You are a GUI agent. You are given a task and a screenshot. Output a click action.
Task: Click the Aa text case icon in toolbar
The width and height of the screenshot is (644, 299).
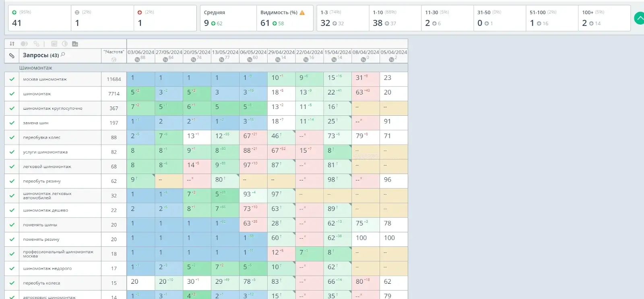coord(75,44)
